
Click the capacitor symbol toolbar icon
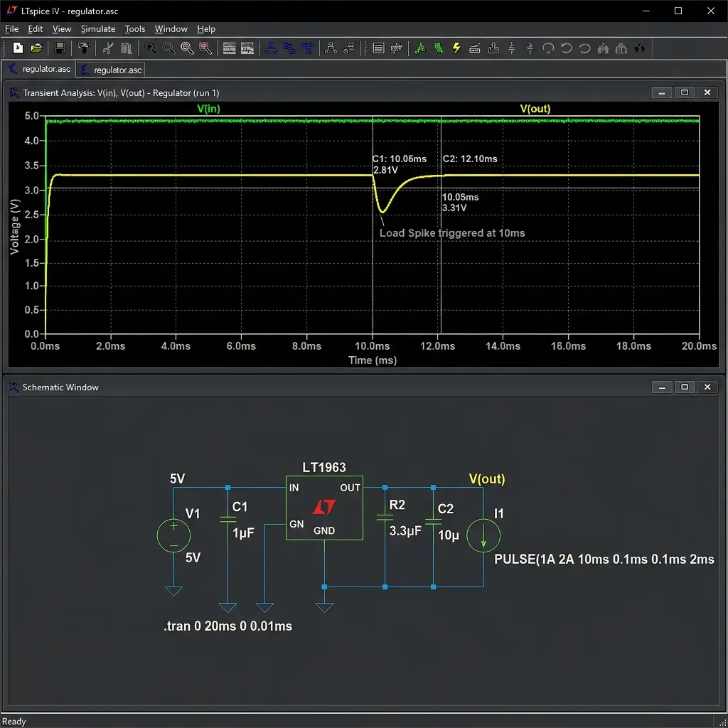[x=512, y=48]
